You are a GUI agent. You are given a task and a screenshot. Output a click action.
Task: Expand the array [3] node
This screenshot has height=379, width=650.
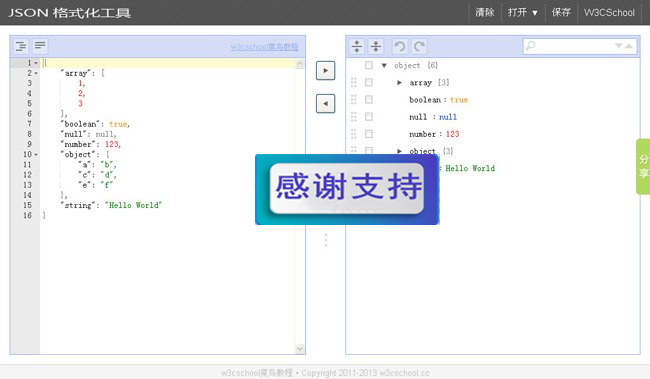tap(399, 83)
